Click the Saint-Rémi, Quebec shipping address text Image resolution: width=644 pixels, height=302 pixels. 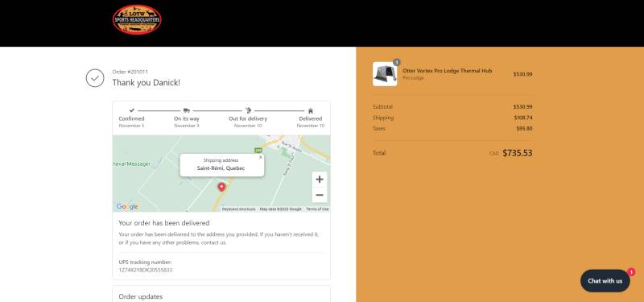pyautogui.click(x=221, y=168)
